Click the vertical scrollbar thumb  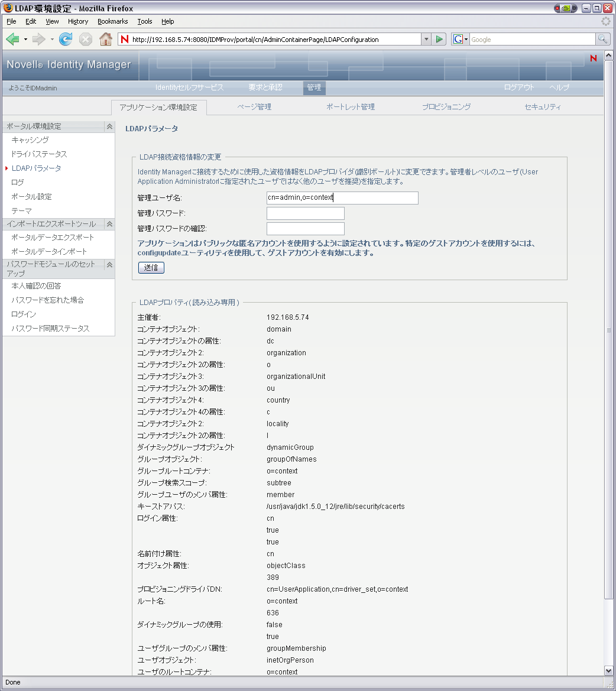click(608, 330)
